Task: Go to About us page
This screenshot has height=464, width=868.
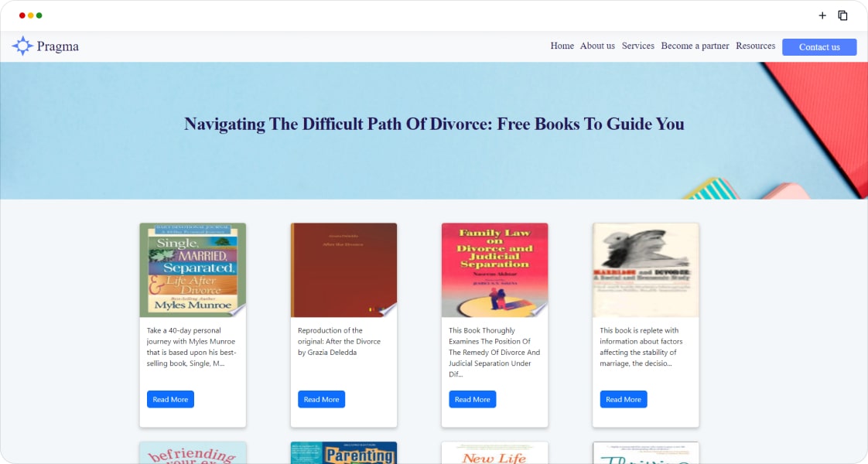Action: 597,46
